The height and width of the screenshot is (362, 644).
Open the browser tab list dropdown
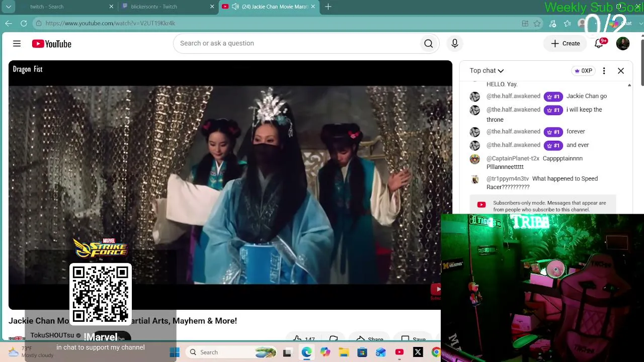9,7
